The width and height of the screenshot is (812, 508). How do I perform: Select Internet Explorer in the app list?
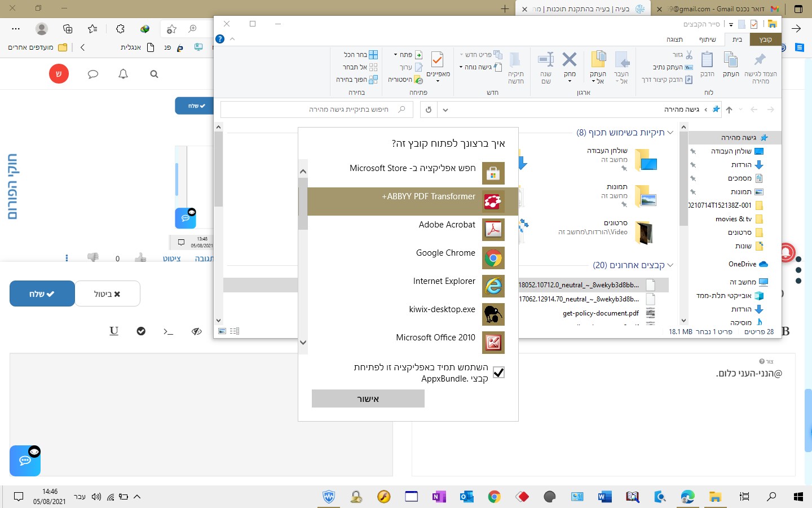point(413,286)
